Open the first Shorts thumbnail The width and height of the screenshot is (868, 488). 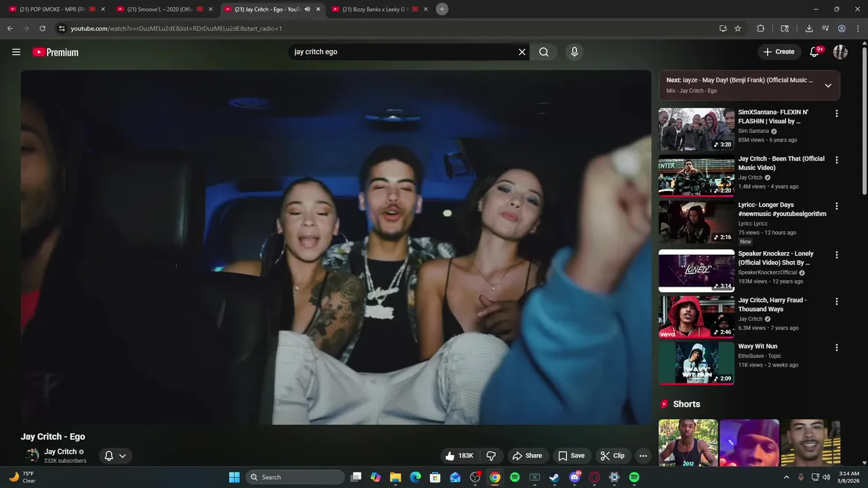pos(688,443)
